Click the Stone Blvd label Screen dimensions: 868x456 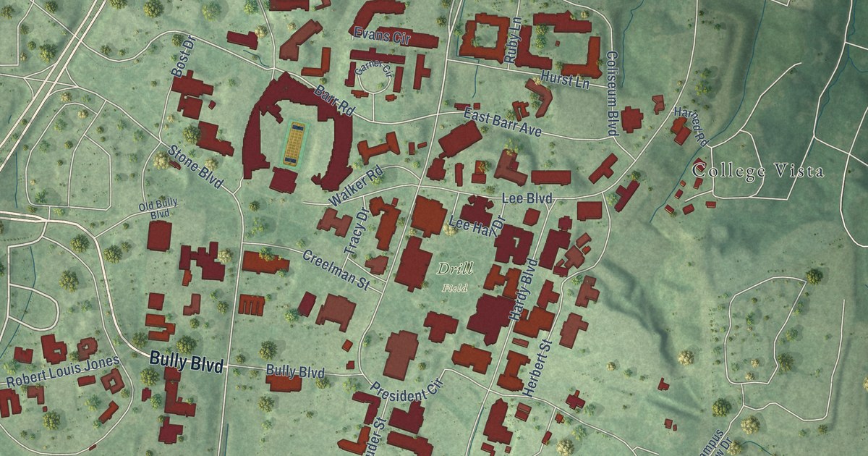point(196,167)
